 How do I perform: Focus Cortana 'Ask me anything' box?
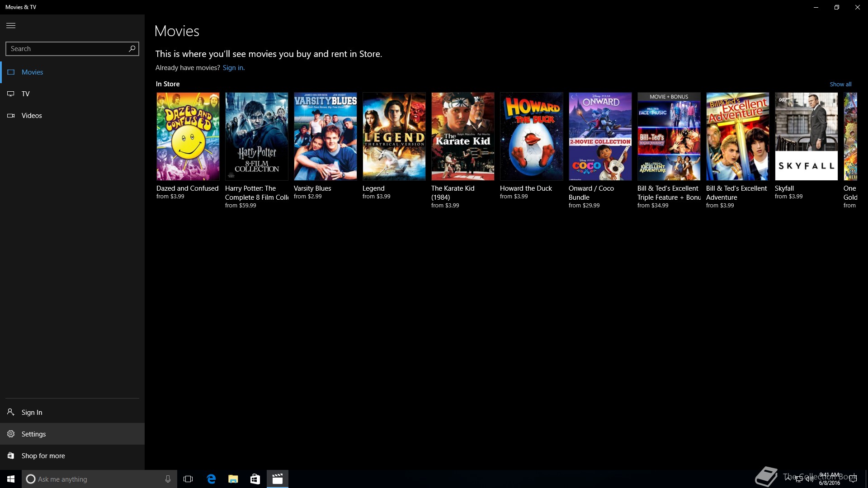99,479
